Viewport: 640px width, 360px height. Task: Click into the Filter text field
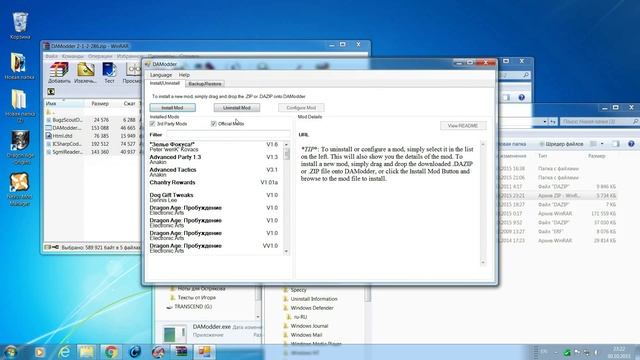(229, 134)
